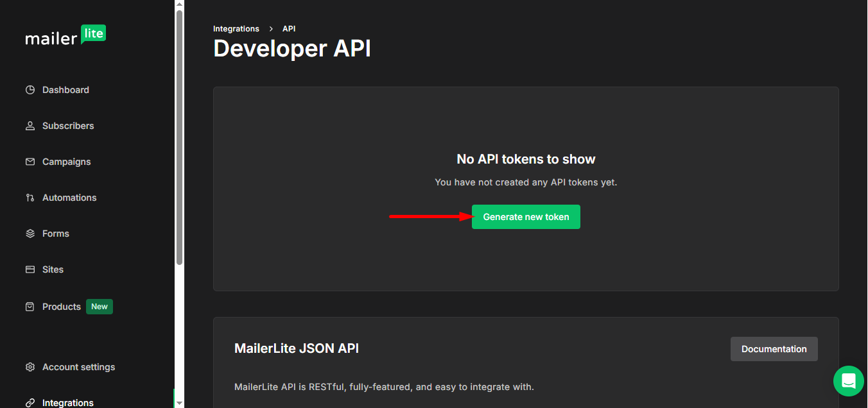
Task: Open Products in the sidebar menu
Action: 62,307
